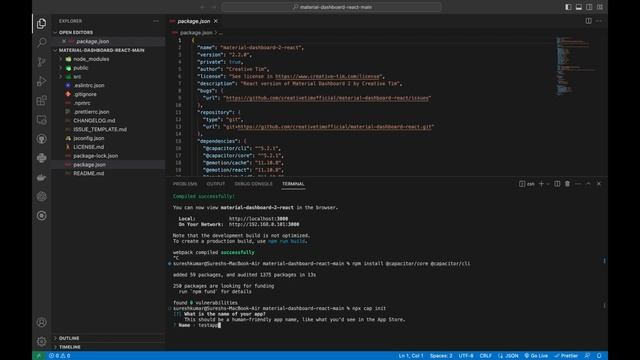Open terminal panel more actions ellipsis

(578, 184)
